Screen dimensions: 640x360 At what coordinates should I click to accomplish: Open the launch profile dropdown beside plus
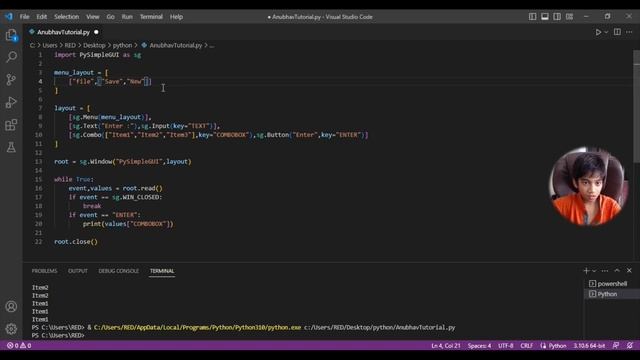coord(594,271)
